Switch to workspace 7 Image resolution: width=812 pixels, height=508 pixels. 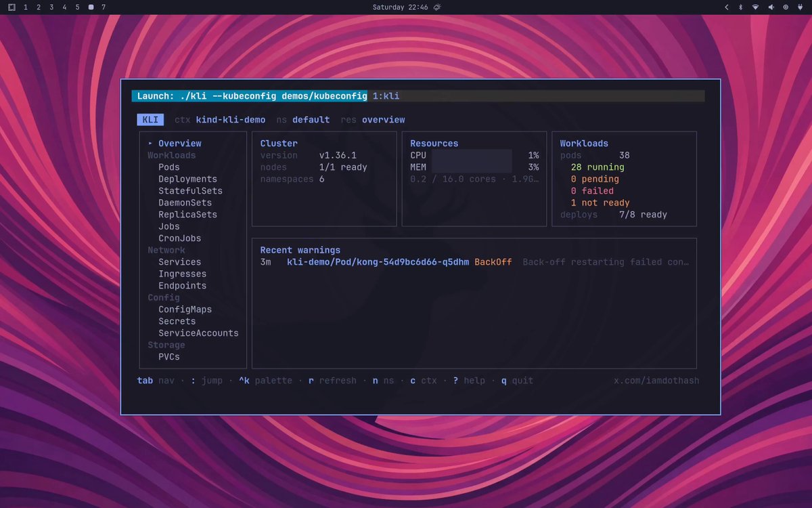coord(104,7)
